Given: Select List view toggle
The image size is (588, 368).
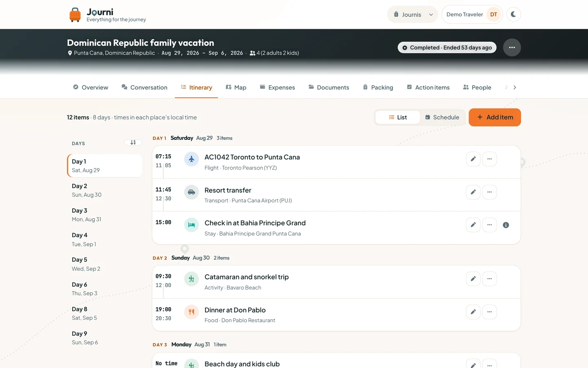Looking at the screenshot, I should pyautogui.click(x=398, y=117).
